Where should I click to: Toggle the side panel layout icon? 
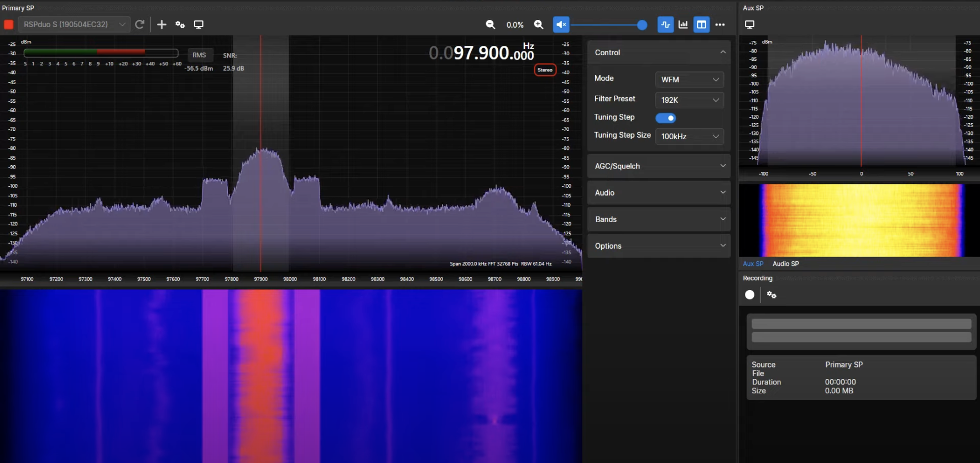tap(701, 24)
